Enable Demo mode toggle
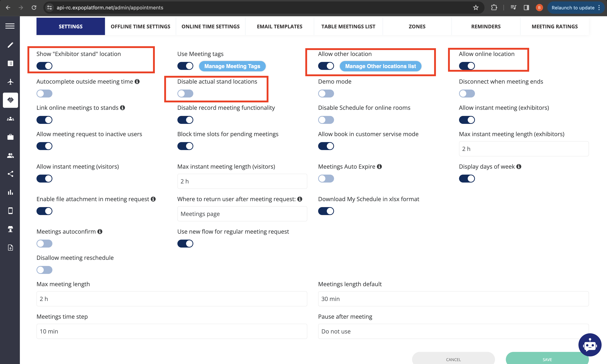The width and height of the screenshot is (607, 364). (326, 94)
